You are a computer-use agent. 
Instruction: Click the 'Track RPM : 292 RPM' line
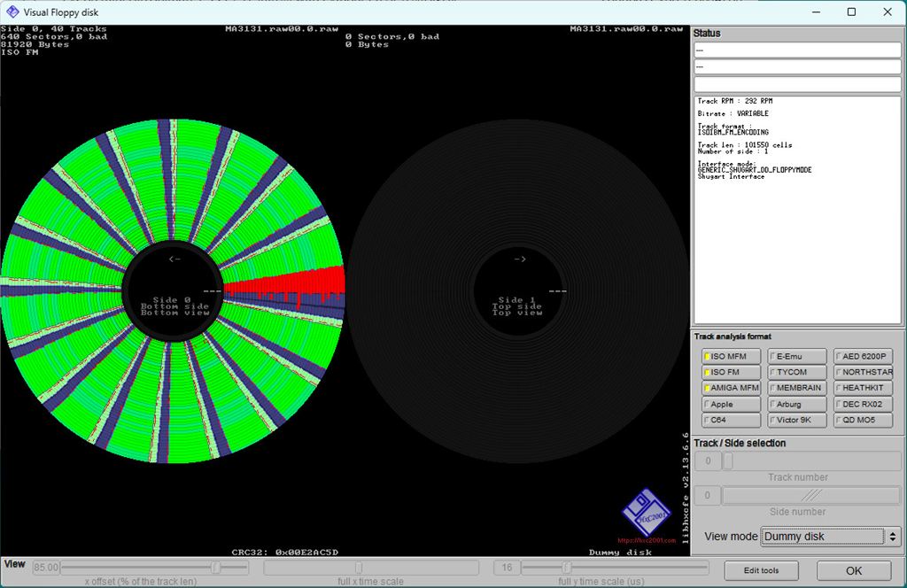(734, 101)
